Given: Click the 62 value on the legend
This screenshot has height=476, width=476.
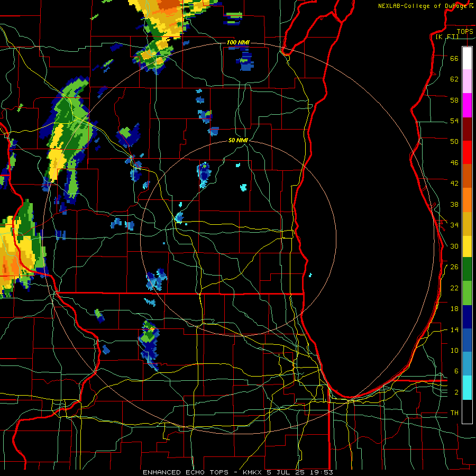Looking at the screenshot, I should (x=454, y=79).
